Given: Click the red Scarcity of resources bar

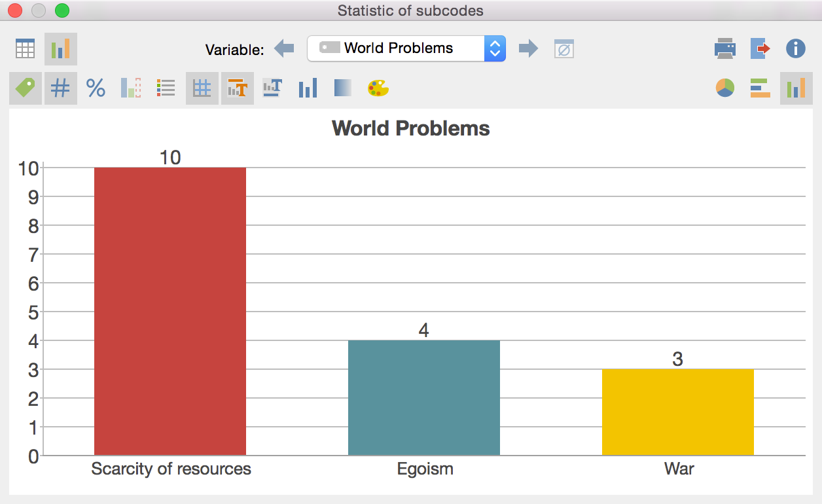Looking at the screenshot, I should click(170, 311).
